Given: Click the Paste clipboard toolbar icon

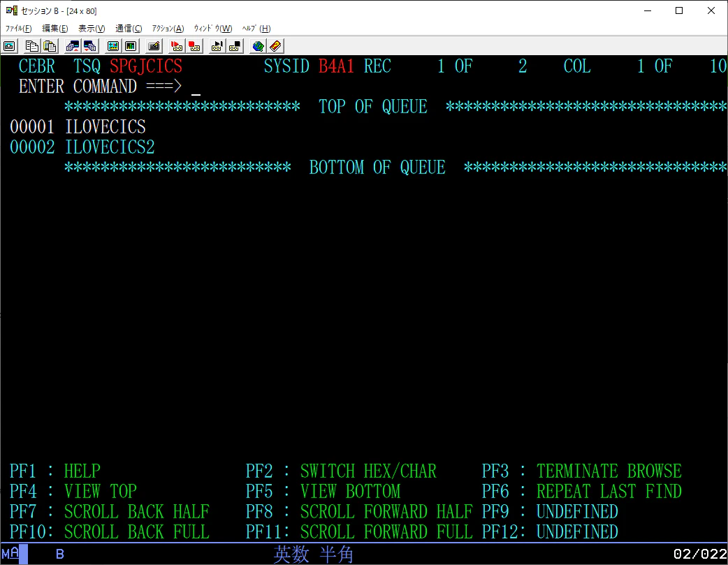Looking at the screenshot, I should click(x=50, y=46).
